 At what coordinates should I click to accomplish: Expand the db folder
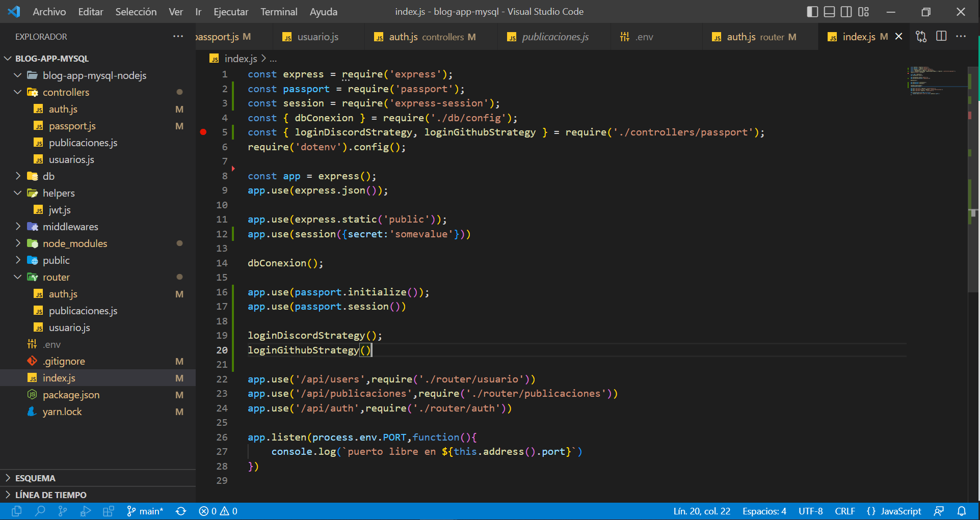(18, 176)
